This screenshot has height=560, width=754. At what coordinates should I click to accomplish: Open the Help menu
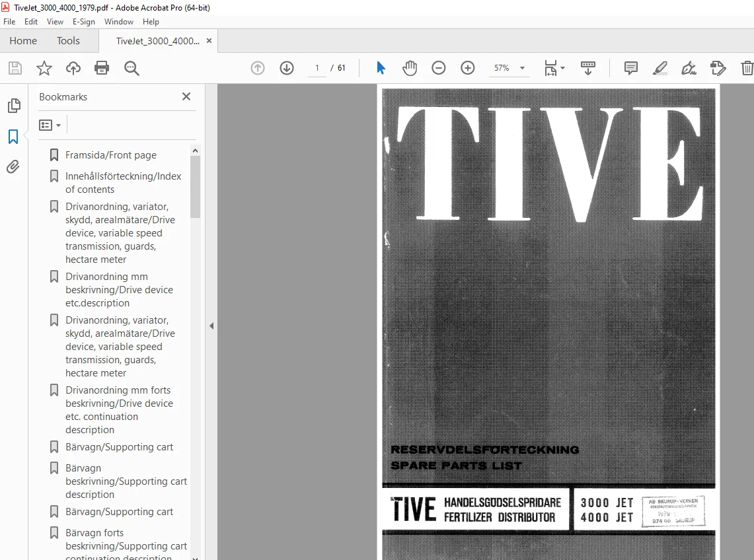pyautogui.click(x=151, y=22)
